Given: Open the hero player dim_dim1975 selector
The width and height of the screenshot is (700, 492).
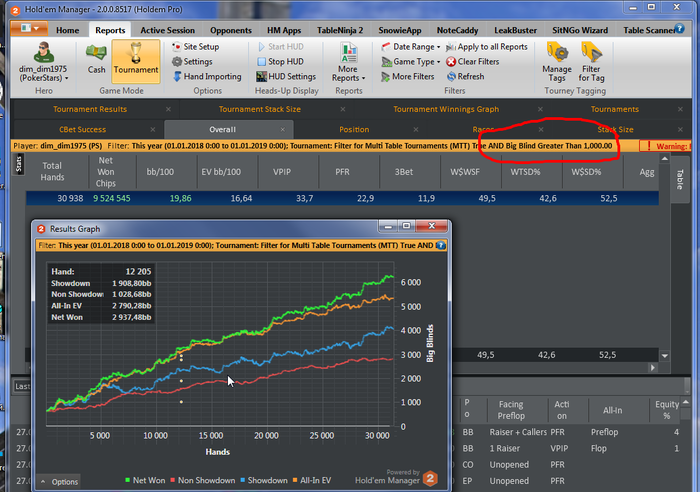Looking at the screenshot, I should 43,62.
